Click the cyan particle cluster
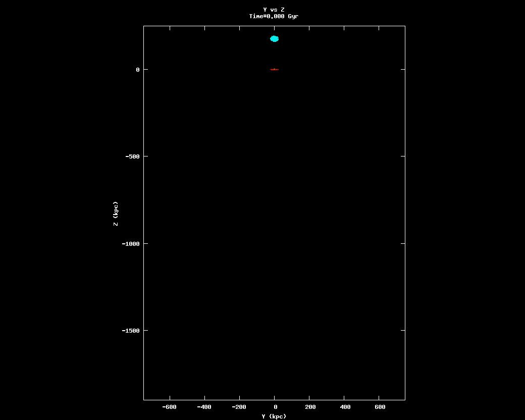525x420 pixels. [274, 39]
